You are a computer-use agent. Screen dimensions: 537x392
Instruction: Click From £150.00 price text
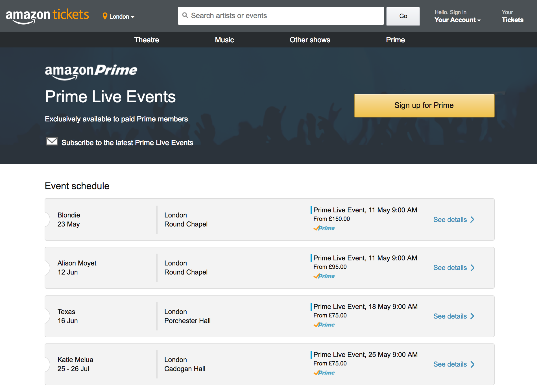click(x=331, y=219)
